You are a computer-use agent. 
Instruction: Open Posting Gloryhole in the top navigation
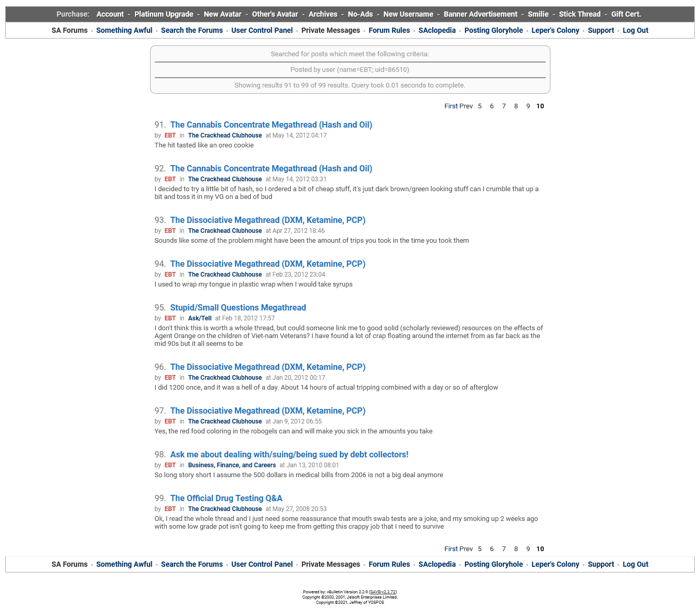pos(494,30)
